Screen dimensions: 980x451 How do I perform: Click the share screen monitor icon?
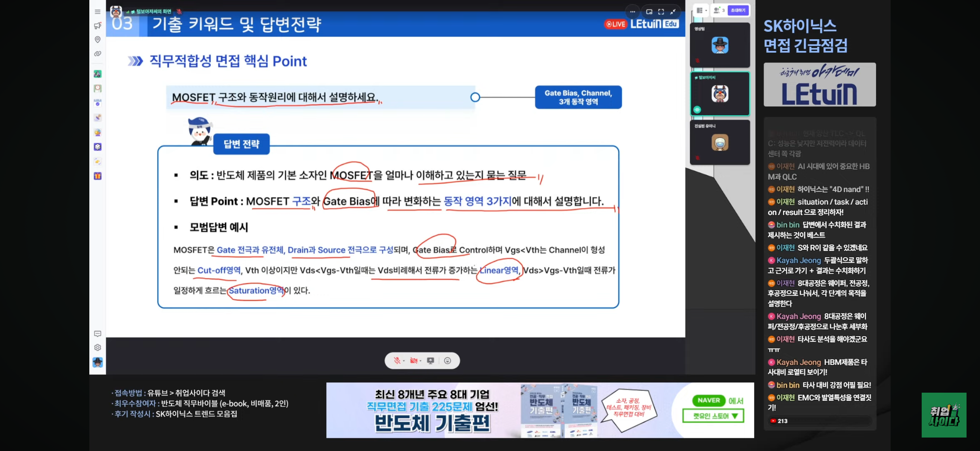pos(430,361)
